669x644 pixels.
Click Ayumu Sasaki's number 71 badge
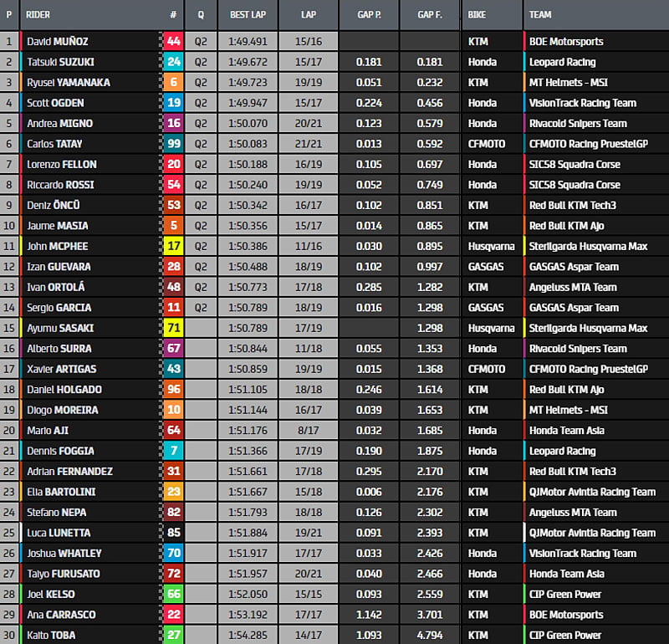(x=173, y=328)
